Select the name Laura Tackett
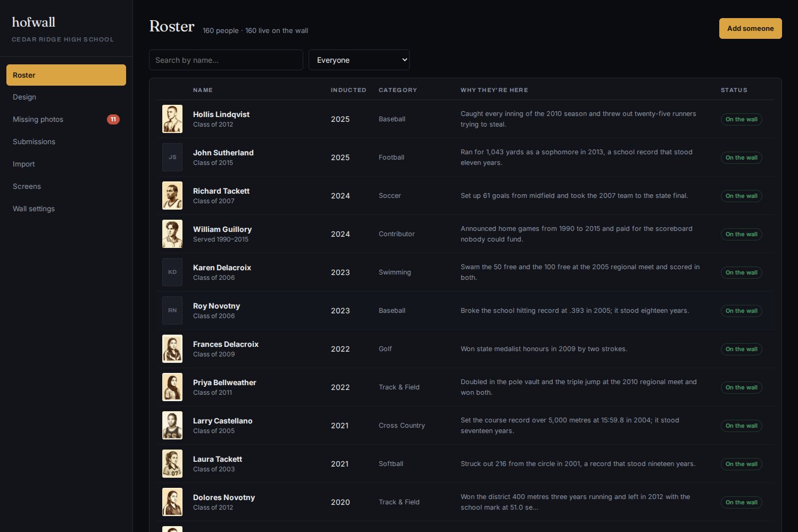The height and width of the screenshot is (532, 798). pos(218,459)
